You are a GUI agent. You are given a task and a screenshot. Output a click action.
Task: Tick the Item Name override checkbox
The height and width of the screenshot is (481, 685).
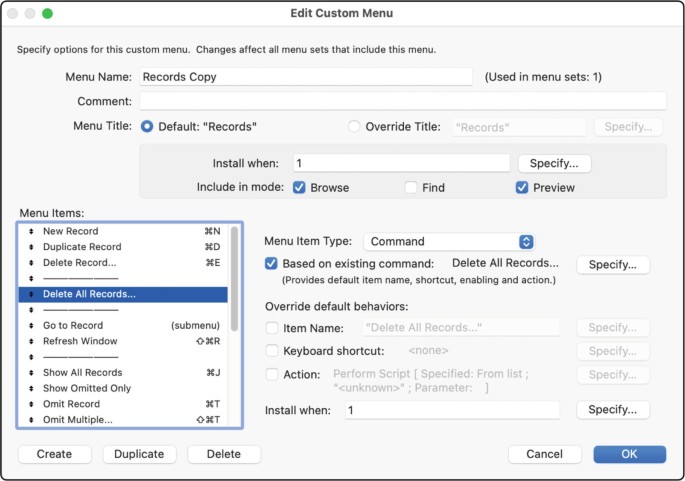(272, 328)
